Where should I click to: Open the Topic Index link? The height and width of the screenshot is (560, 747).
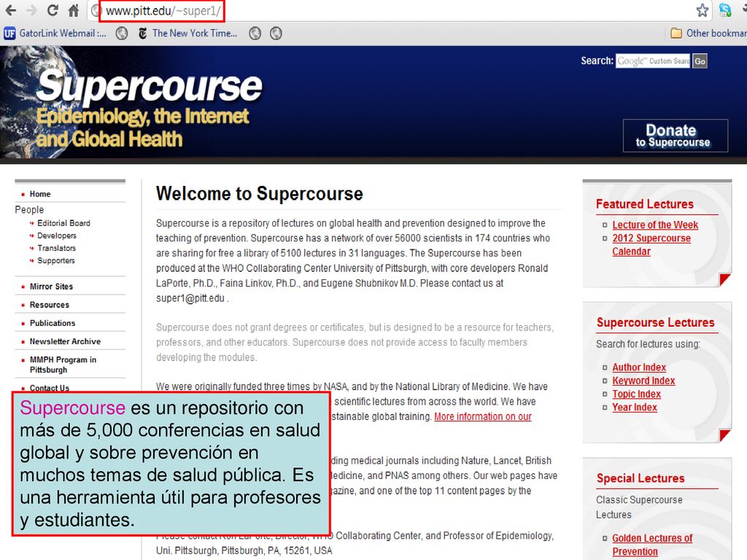636,394
